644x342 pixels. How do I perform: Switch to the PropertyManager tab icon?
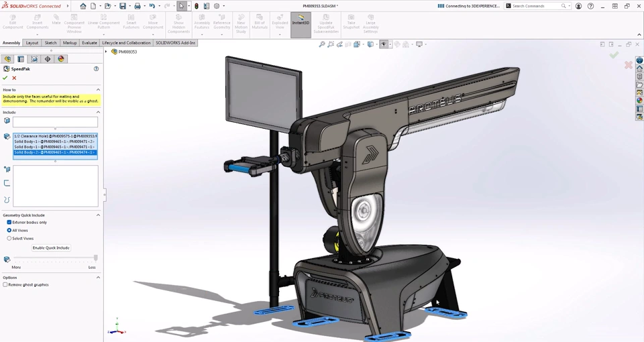click(21, 59)
